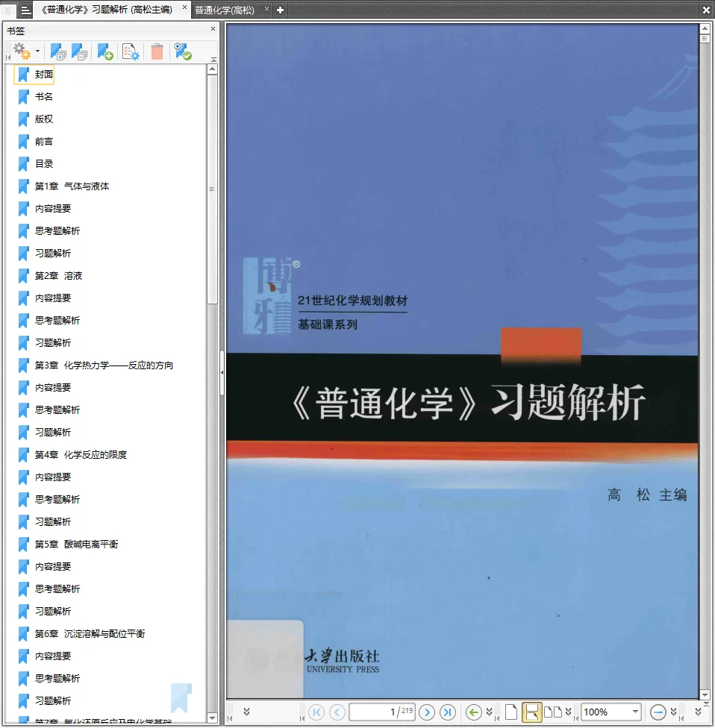Add a new bookmark
This screenshot has width=715, height=728.
coord(105,51)
